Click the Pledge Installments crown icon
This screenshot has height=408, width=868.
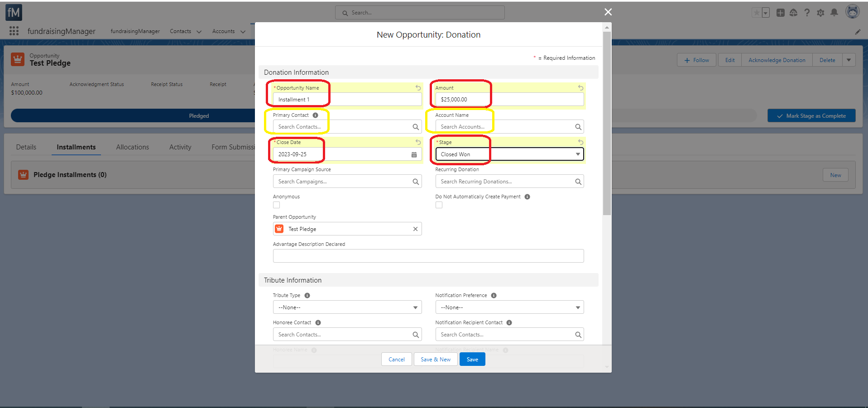click(23, 175)
